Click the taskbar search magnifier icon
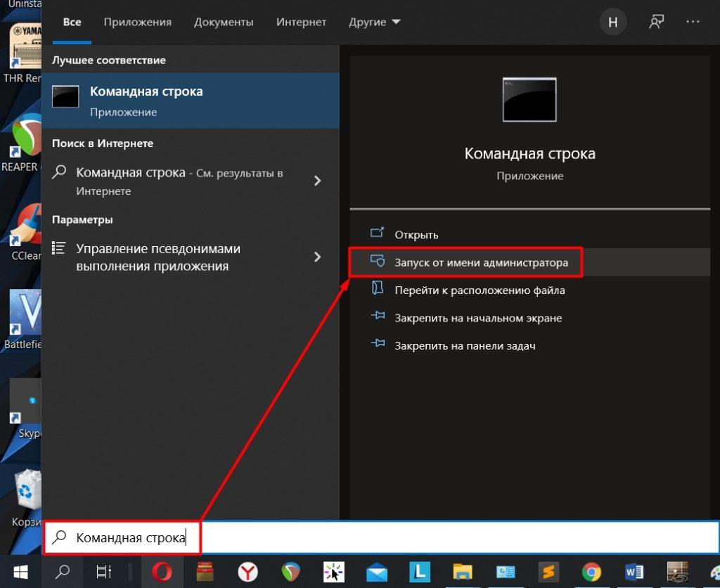This screenshot has height=588, width=720. 62,572
